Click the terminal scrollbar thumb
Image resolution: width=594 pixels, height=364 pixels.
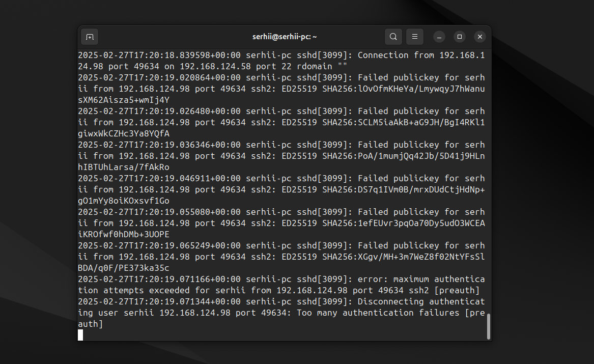489,326
